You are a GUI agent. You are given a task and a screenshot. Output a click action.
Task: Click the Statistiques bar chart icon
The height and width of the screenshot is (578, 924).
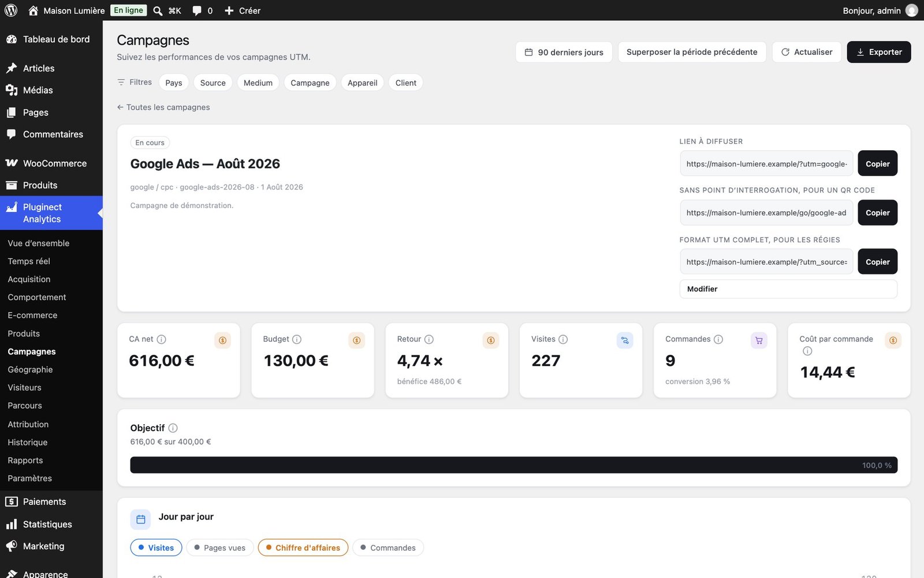click(x=12, y=524)
